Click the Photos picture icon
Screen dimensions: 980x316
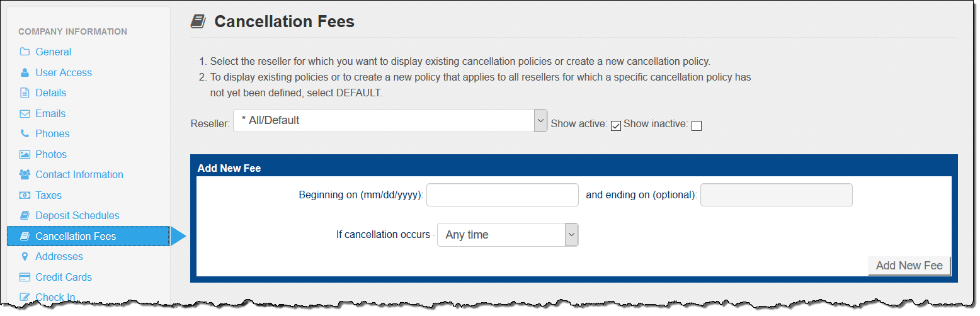coord(25,154)
